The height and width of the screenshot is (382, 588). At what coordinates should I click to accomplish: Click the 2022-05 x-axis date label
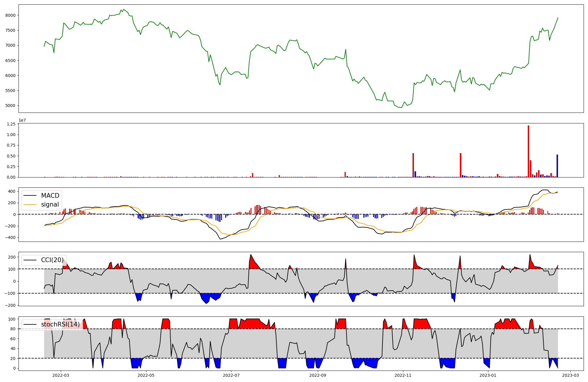tap(146, 375)
